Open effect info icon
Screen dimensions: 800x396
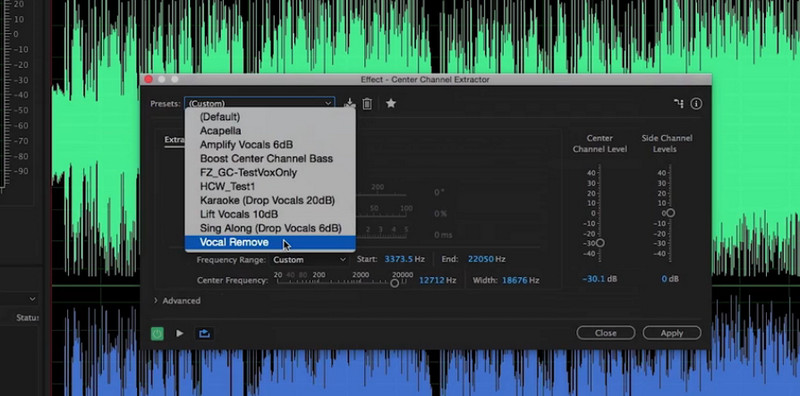(696, 104)
